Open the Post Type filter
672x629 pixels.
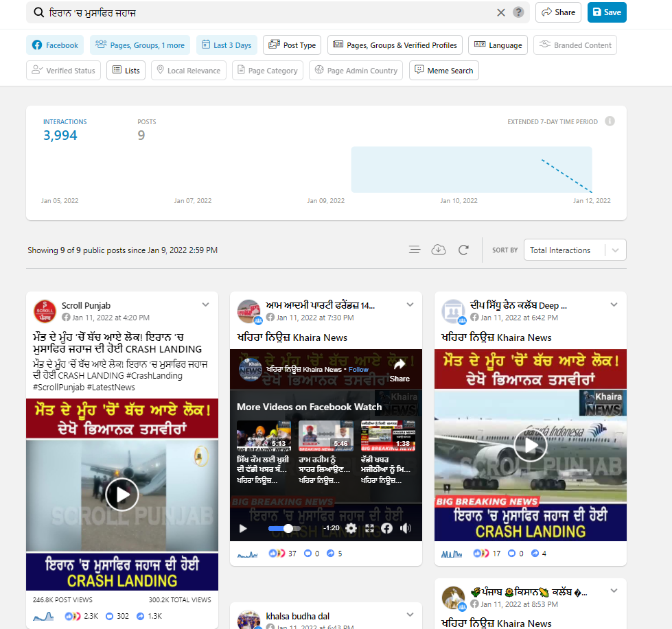point(292,45)
